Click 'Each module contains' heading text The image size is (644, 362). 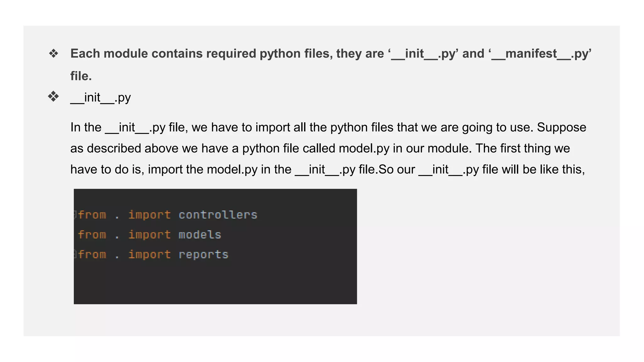[136, 54]
